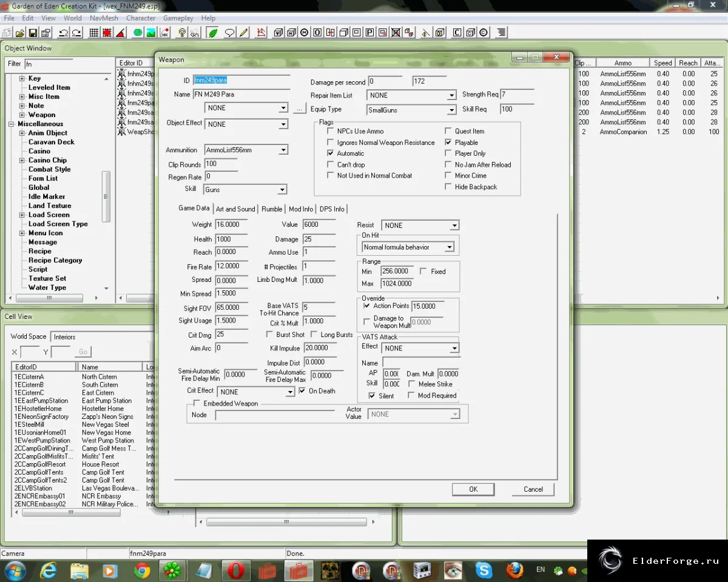Click the Damage input field
Image resolution: width=728 pixels, height=582 pixels.
318,239
